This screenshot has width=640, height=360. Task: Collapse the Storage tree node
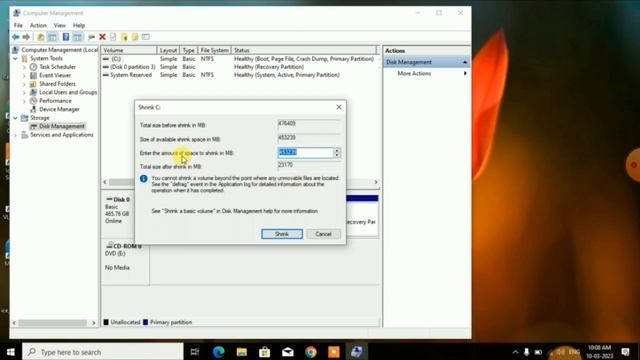16,118
